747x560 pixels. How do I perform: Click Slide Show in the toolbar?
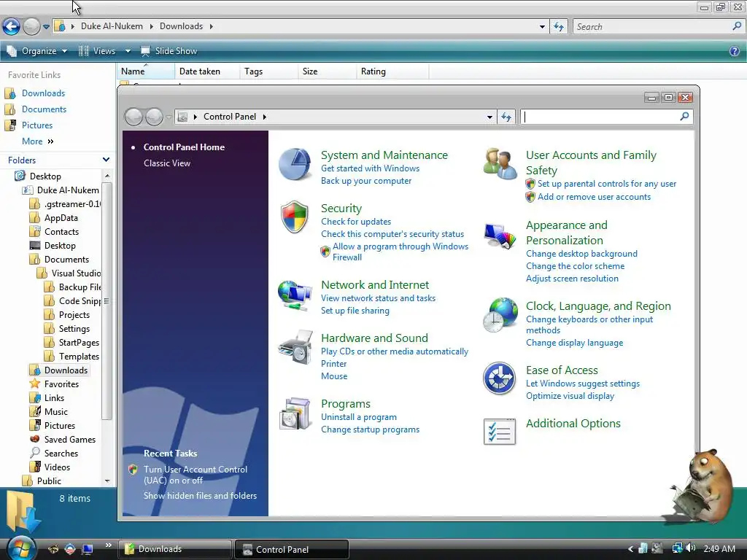tap(169, 51)
